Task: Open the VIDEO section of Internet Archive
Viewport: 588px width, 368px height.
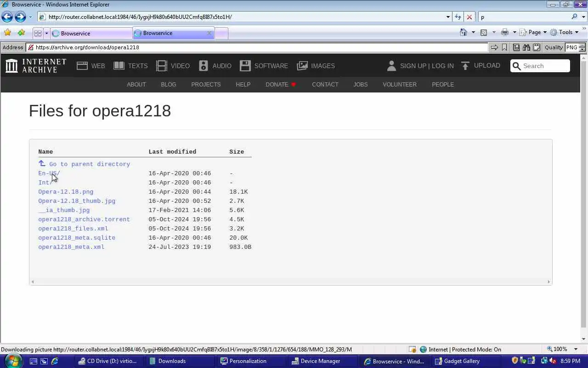Action: (x=173, y=66)
